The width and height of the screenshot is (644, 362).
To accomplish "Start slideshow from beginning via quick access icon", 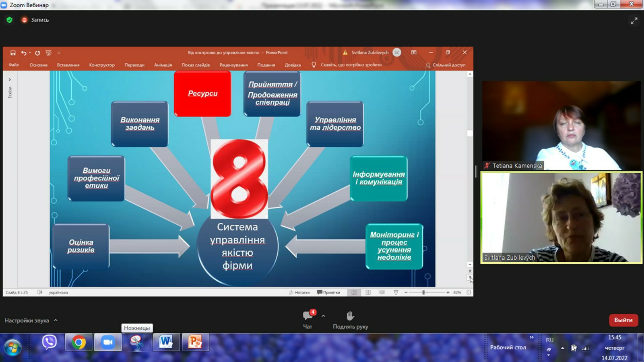I will pyautogui.click(x=48, y=53).
